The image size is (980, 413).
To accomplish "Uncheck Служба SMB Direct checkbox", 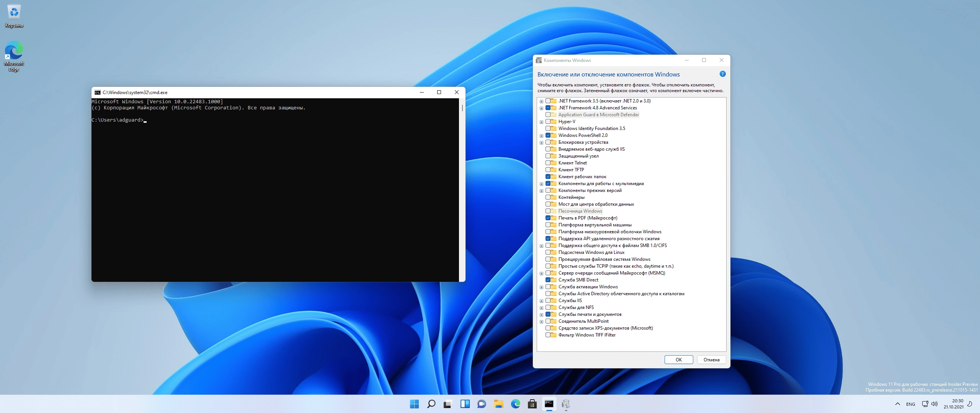I will pos(548,280).
